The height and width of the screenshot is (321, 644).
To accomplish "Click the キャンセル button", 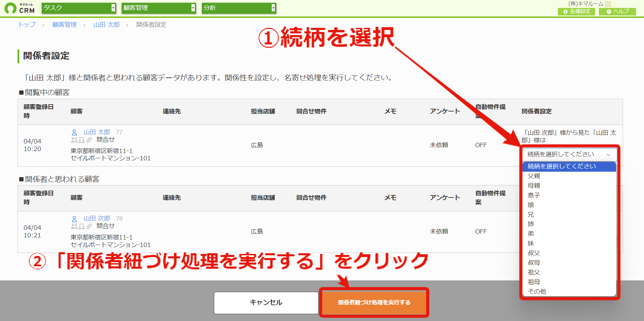I will pyautogui.click(x=266, y=303).
